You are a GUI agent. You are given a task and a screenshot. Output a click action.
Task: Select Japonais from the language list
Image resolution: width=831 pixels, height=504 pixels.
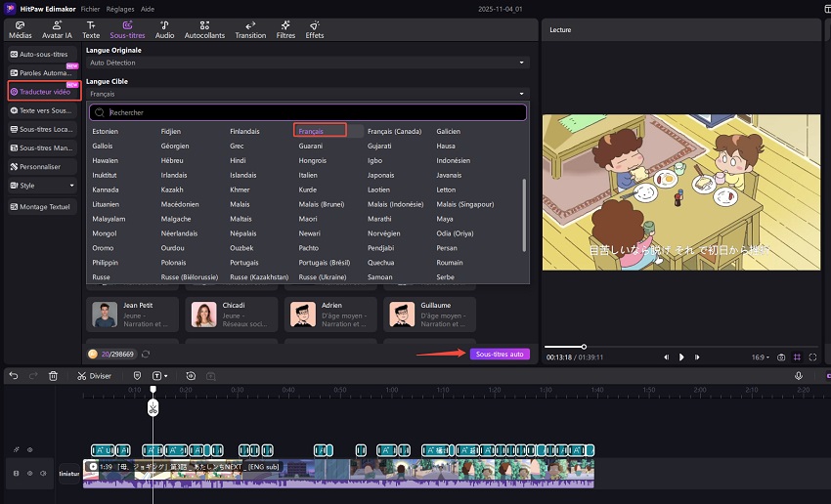click(380, 176)
